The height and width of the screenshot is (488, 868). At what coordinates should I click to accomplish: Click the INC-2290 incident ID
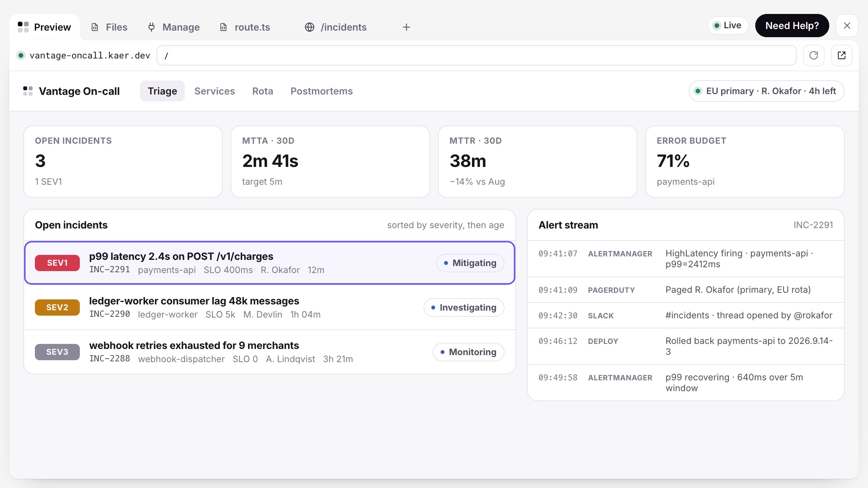tap(110, 314)
